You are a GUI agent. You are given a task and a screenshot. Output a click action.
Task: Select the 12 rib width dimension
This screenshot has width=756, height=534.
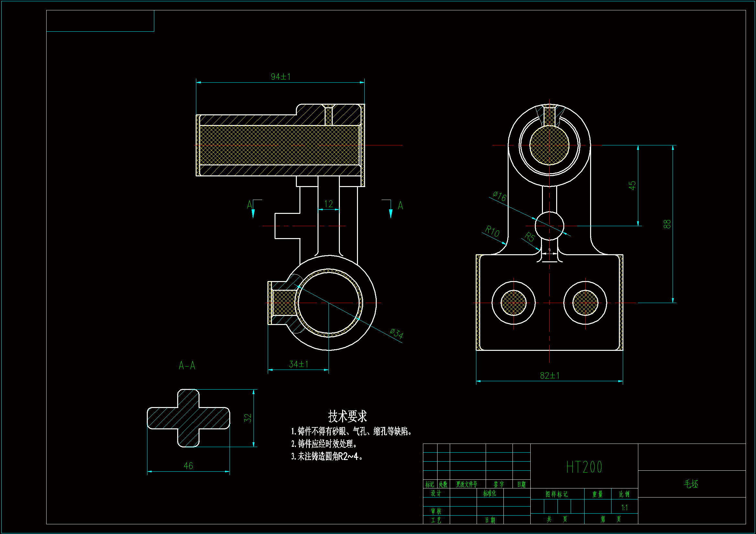(328, 204)
